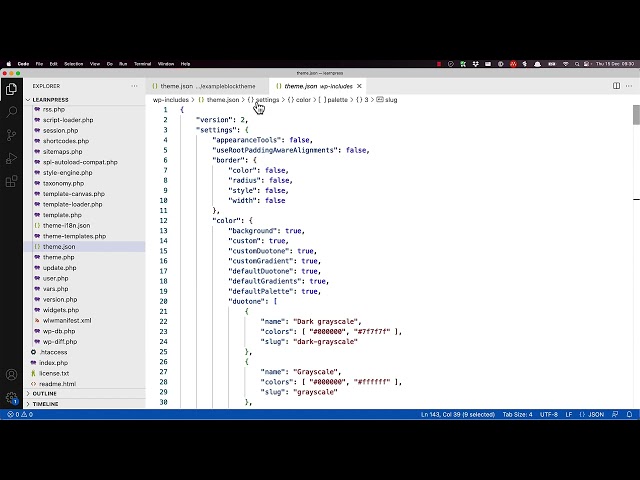
Task: Change the Tab Size: 4 setting
Action: (517, 414)
